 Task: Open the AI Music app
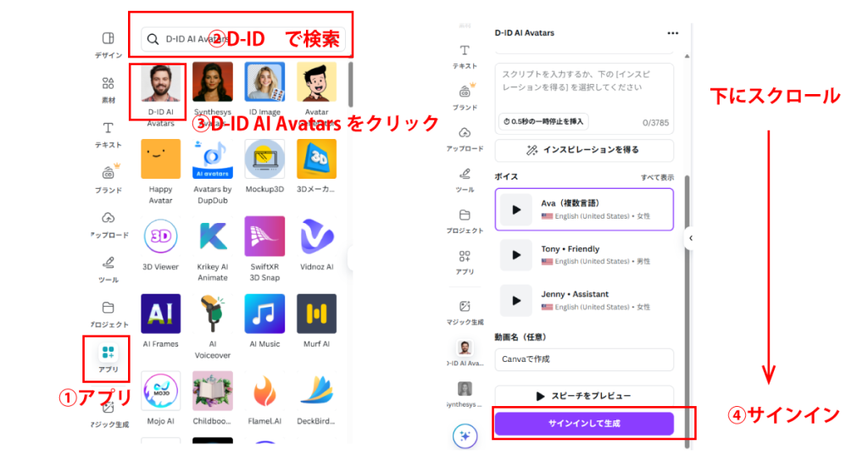coord(264,321)
